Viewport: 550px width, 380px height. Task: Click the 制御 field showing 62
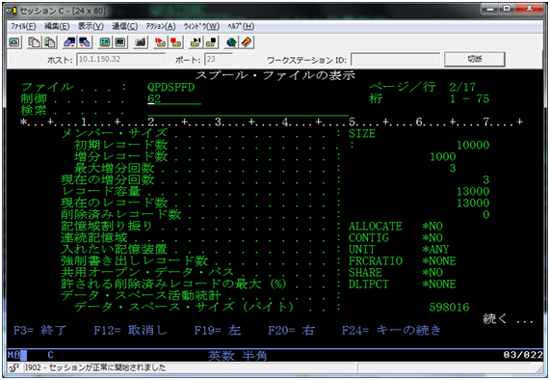pyautogui.click(x=174, y=99)
